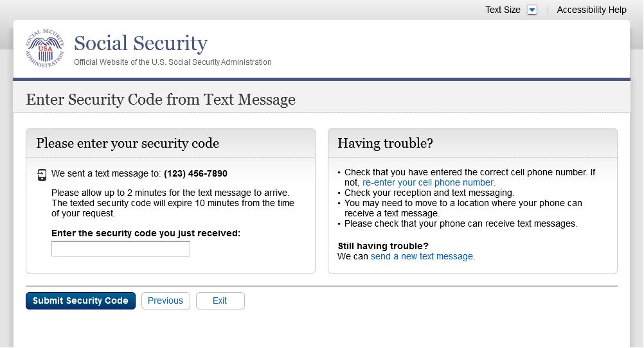Click the Social Security Administration seal logo

pyautogui.click(x=45, y=49)
